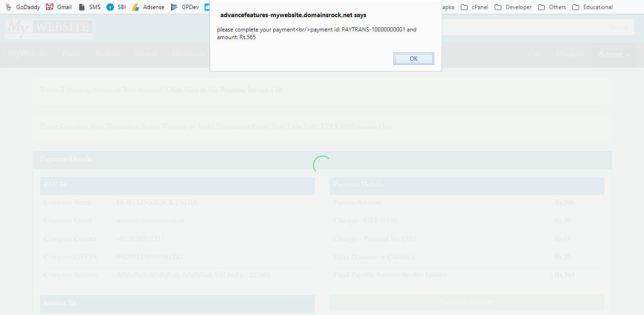This screenshot has height=315, width=644.
Task: Click the Search button in header
Action: point(618,27)
